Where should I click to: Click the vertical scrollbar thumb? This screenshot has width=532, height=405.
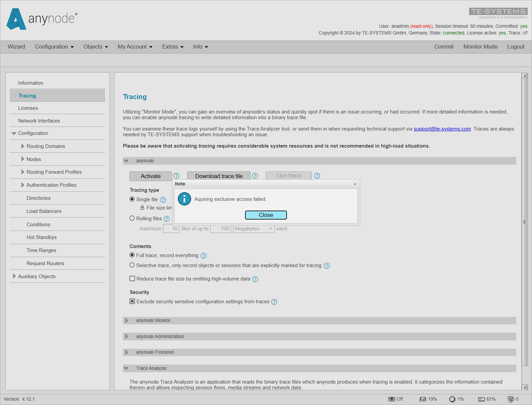(x=525, y=222)
